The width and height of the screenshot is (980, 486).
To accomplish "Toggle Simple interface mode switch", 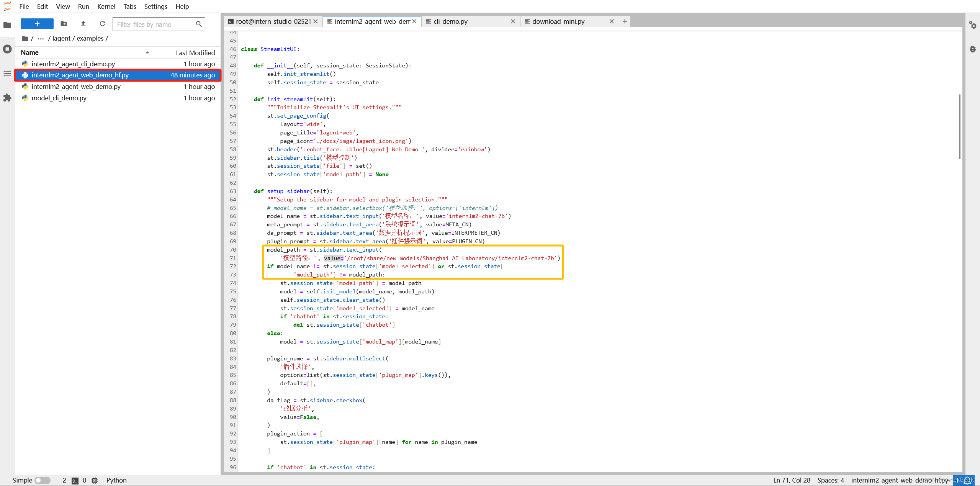I will click(43, 480).
